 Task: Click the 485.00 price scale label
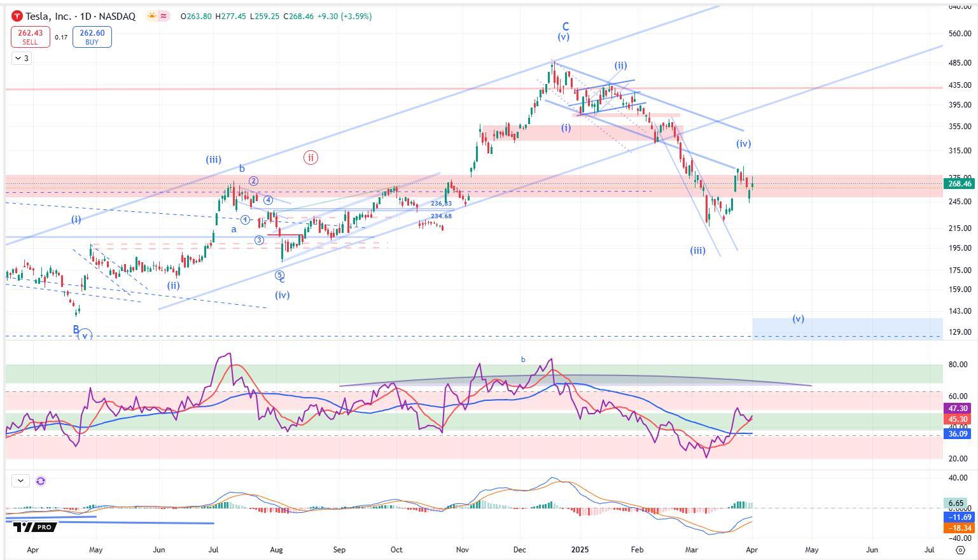point(960,63)
